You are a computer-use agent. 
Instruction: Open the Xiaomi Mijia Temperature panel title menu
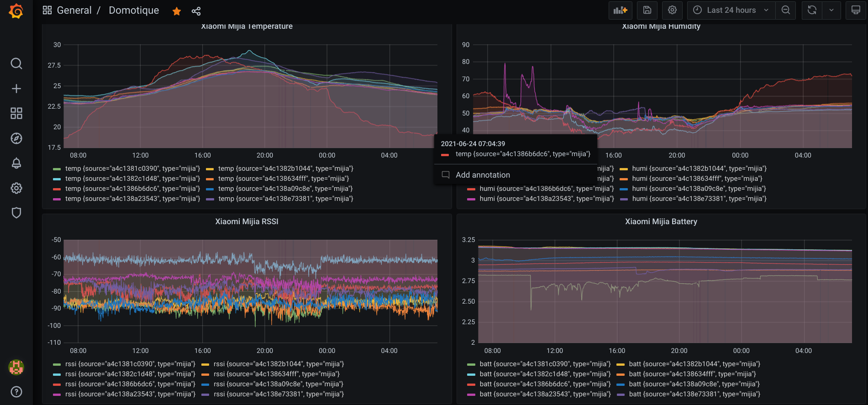(247, 26)
